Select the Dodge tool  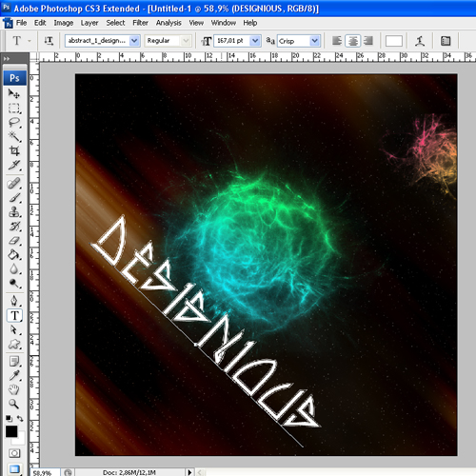pyautogui.click(x=14, y=283)
